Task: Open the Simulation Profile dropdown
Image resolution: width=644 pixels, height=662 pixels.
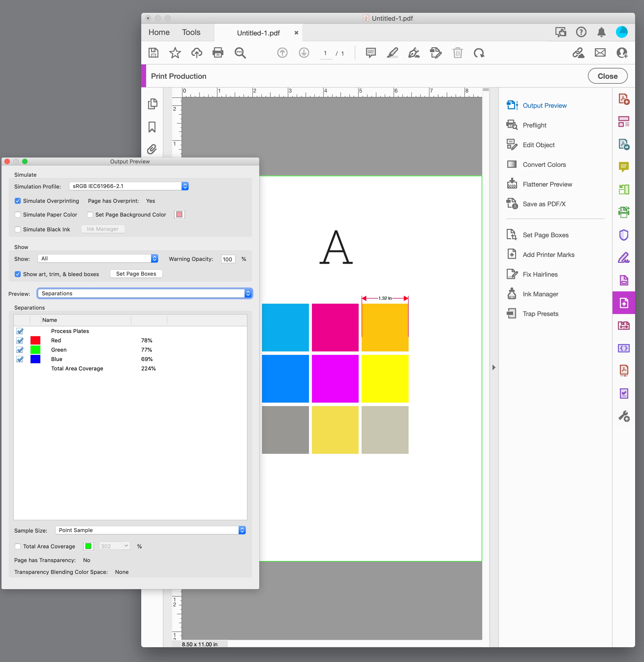Action: click(x=129, y=186)
